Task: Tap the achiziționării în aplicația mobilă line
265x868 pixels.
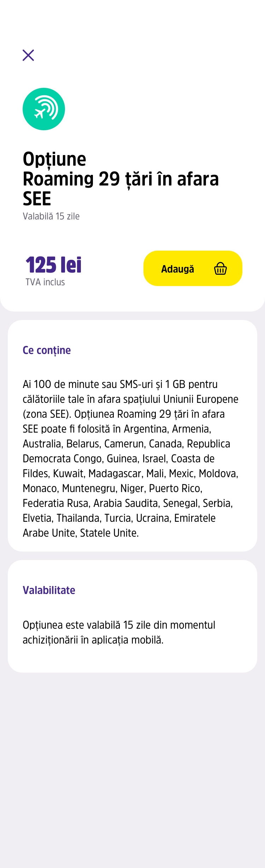Action: [93, 640]
